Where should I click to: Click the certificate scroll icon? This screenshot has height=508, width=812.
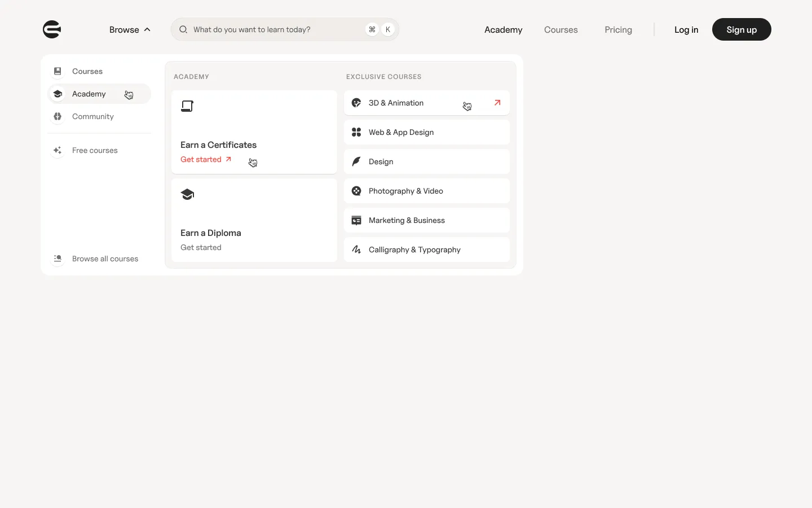(x=187, y=106)
